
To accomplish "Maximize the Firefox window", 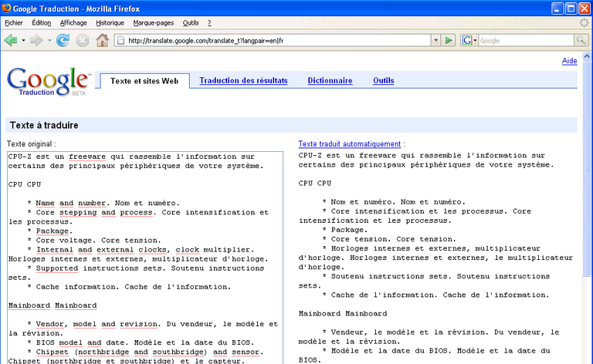I will [571, 8].
